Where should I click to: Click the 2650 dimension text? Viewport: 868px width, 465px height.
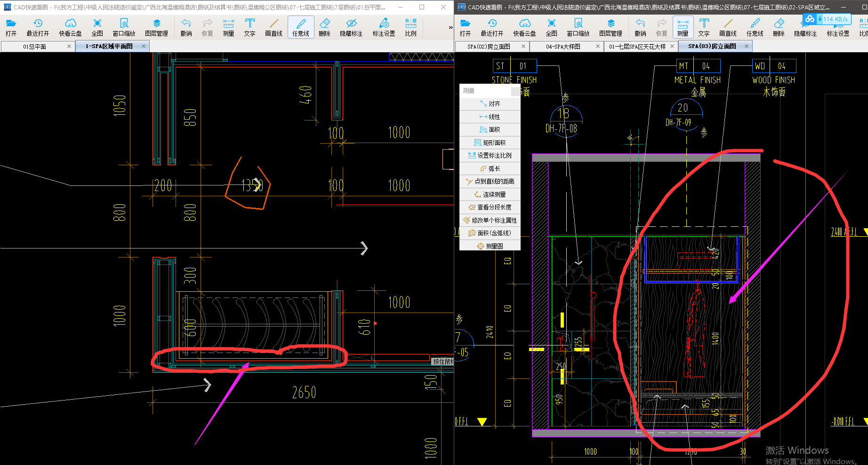[x=304, y=393]
